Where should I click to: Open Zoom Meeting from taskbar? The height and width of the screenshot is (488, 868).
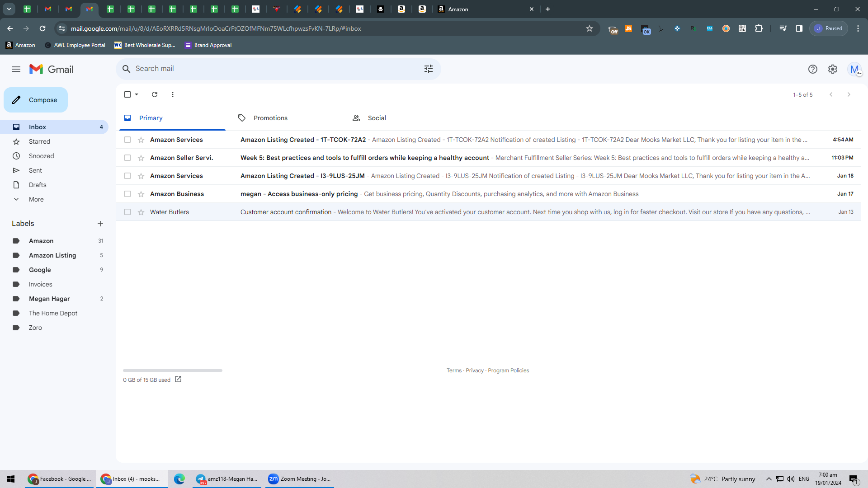click(300, 479)
